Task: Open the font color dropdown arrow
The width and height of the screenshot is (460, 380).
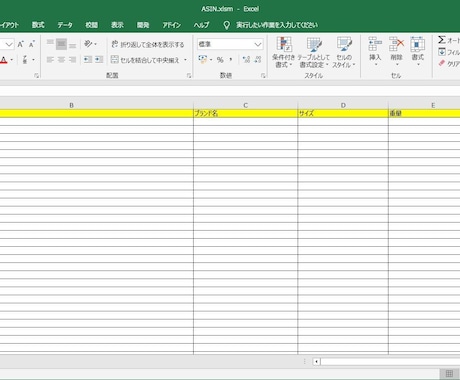Action: (12, 60)
